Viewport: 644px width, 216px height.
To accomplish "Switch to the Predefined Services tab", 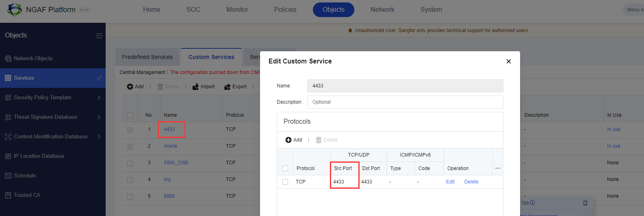I will point(147,57).
